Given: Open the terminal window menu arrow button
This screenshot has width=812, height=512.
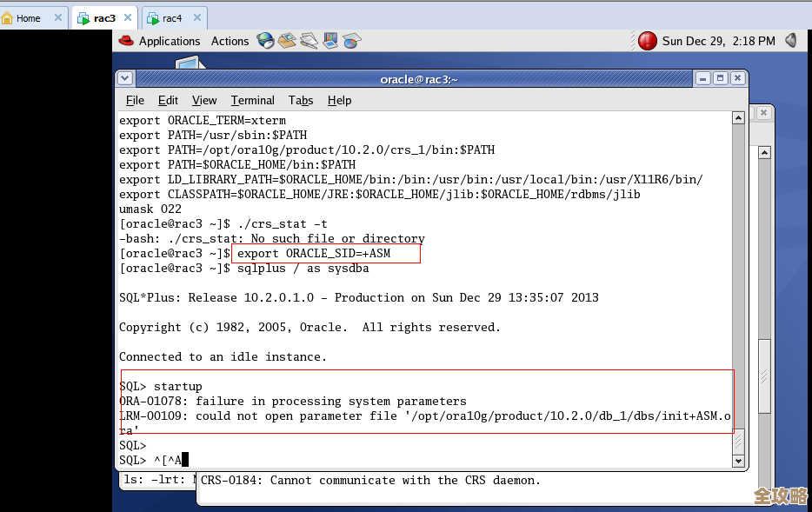Looking at the screenshot, I should 125,78.
